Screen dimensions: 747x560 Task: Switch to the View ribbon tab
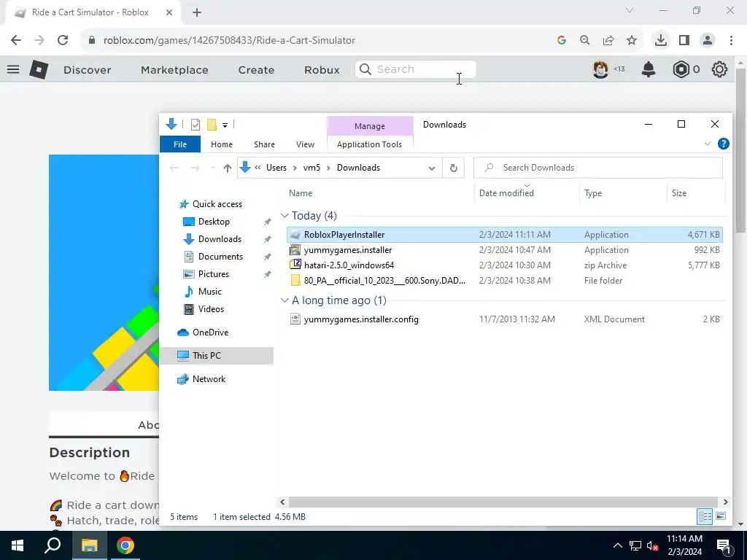(305, 144)
